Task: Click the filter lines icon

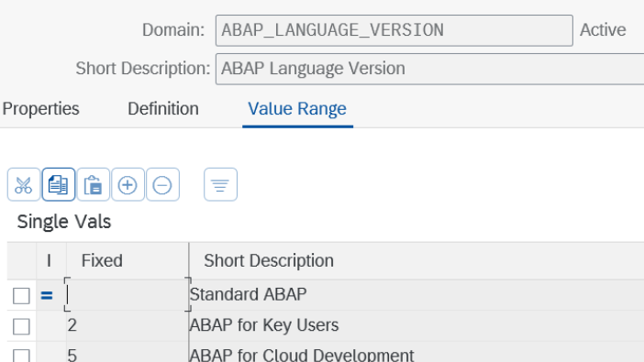Action: pos(220,185)
